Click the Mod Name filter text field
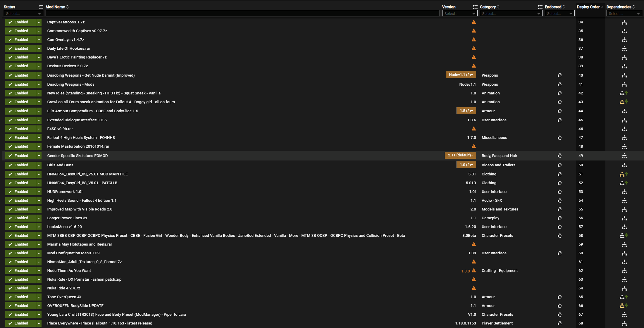 click(242, 13)
